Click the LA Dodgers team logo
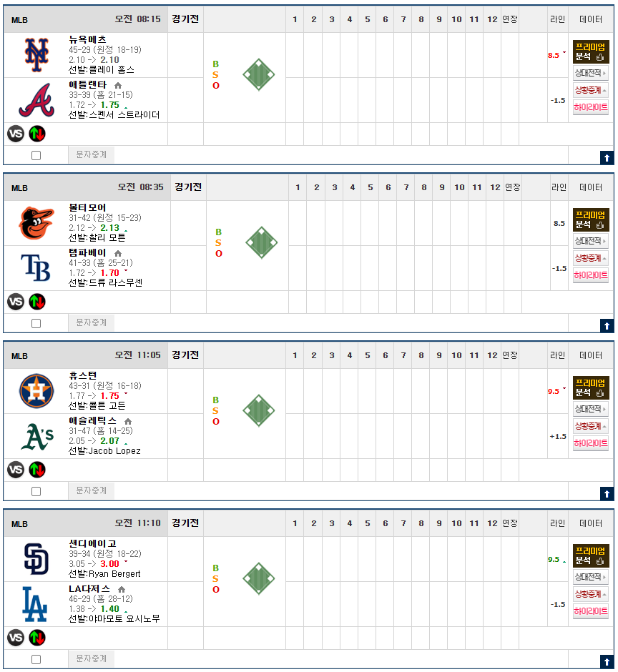Viewport: 618px width, 672px height. point(36,604)
